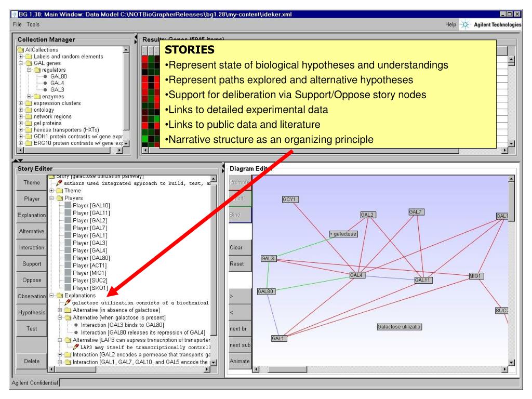
Task: Open the File menu
Action: point(17,24)
